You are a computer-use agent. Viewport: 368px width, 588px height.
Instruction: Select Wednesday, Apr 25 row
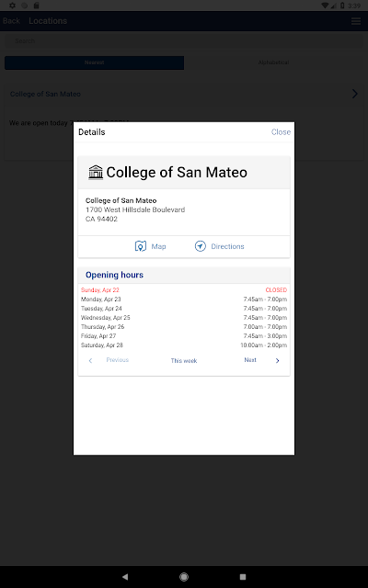pyautogui.click(x=184, y=318)
